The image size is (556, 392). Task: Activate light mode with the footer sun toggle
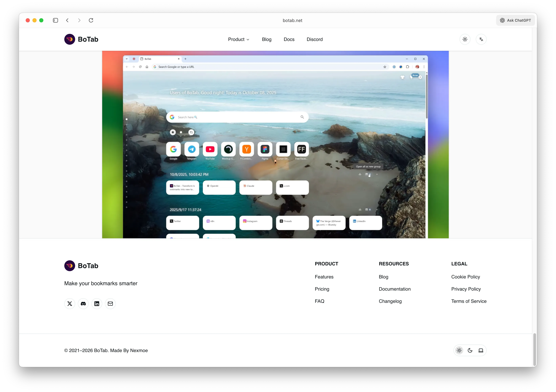[459, 350]
